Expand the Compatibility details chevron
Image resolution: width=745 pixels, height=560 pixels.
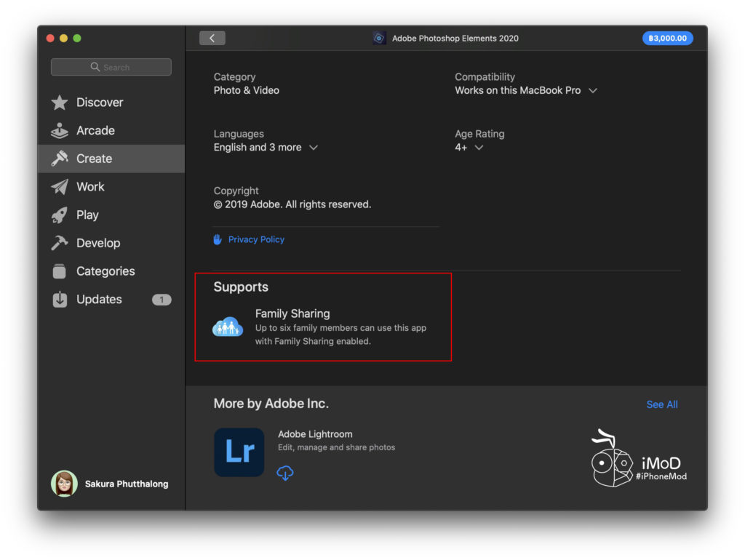coord(593,91)
